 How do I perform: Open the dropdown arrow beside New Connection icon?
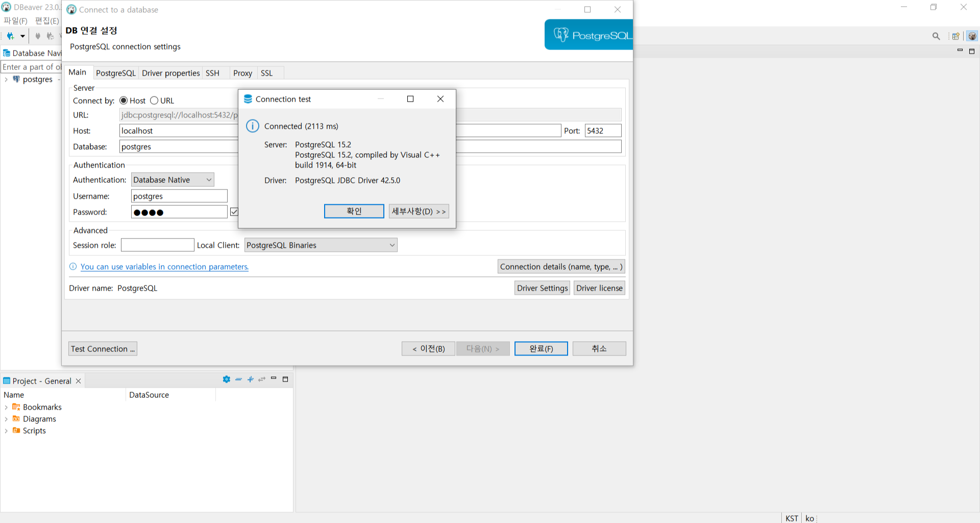[x=22, y=36]
